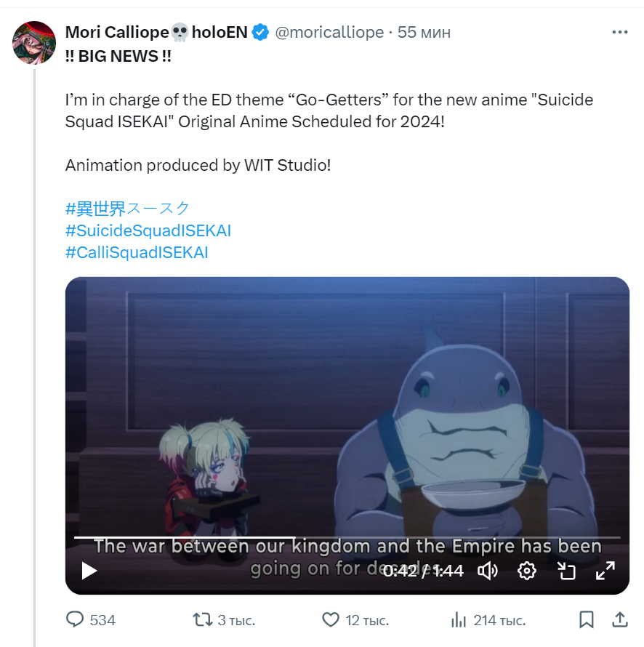Enable picture-in-picture for the video

[566, 571]
